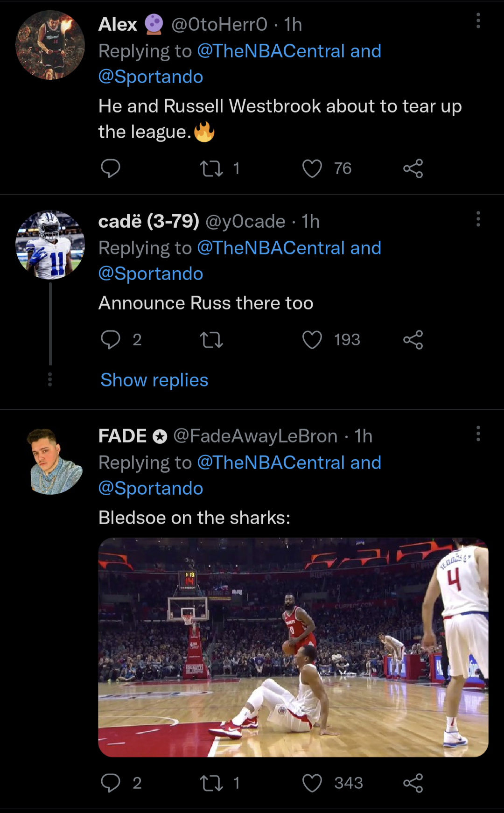Viewport: 504px width, 813px height.
Task: Retweet cadë's 'Announce Russ there too' tweet
Action: tap(211, 340)
